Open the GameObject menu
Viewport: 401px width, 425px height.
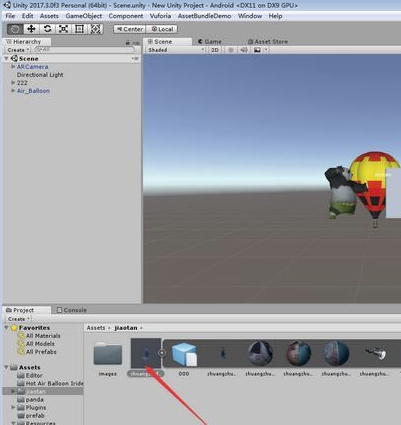point(84,16)
